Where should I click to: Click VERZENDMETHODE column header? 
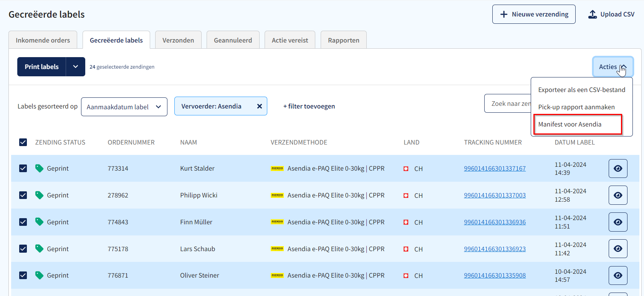[x=299, y=142]
